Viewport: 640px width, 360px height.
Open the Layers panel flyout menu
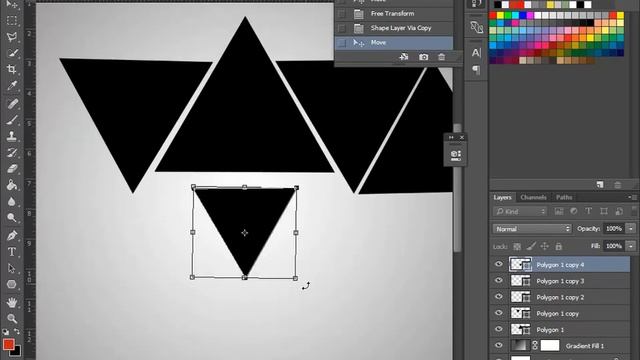pos(633,198)
